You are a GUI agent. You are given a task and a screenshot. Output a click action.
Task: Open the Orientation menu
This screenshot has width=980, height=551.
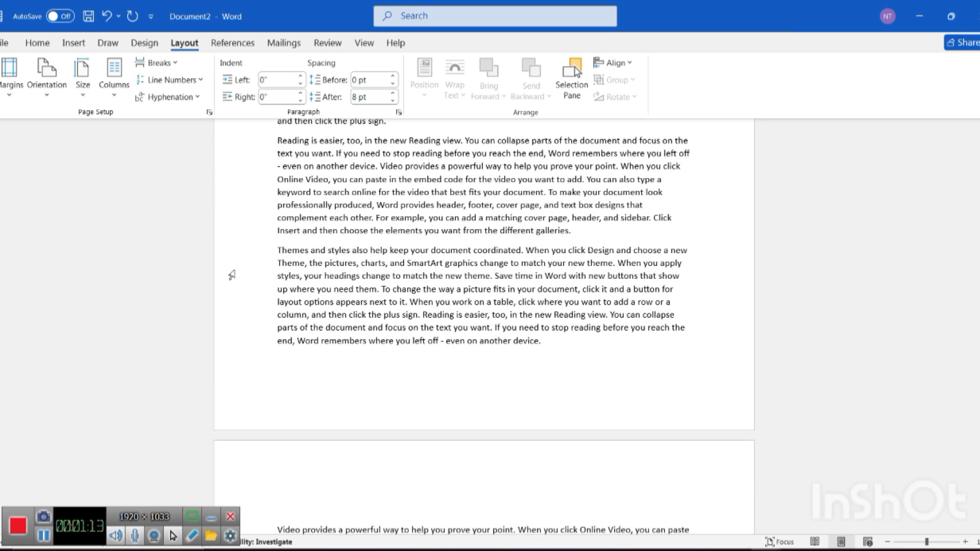pyautogui.click(x=47, y=78)
